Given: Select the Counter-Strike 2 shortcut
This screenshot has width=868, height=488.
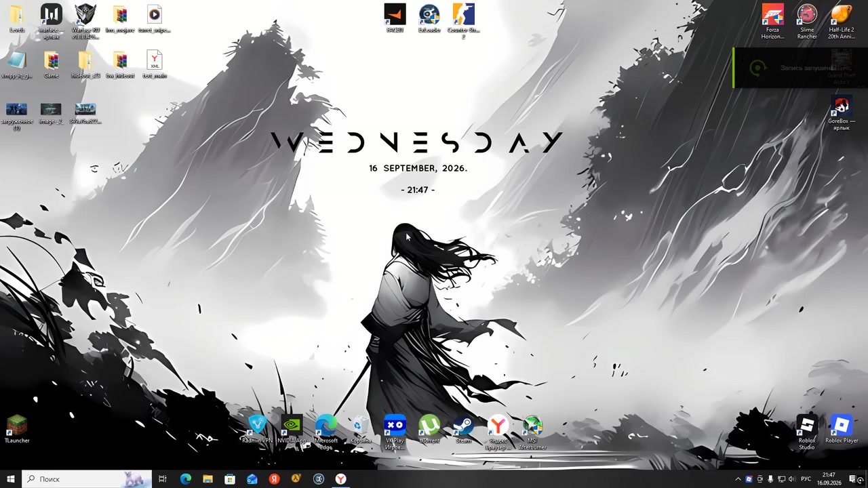Looking at the screenshot, I should [464, 22].
